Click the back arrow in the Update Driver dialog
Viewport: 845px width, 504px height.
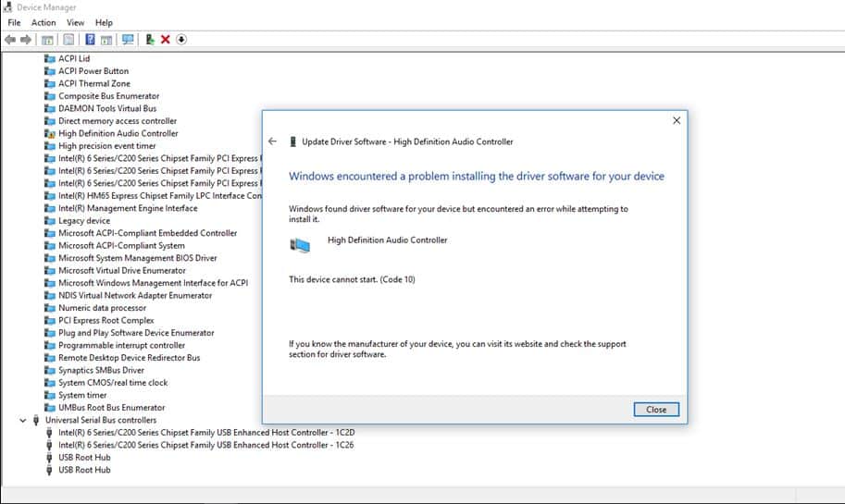[x=272, y=141]
